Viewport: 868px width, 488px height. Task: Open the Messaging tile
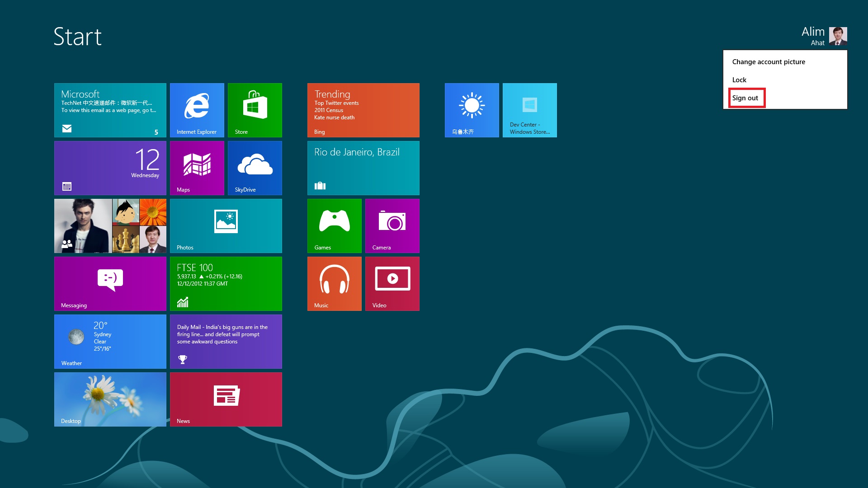110,283
